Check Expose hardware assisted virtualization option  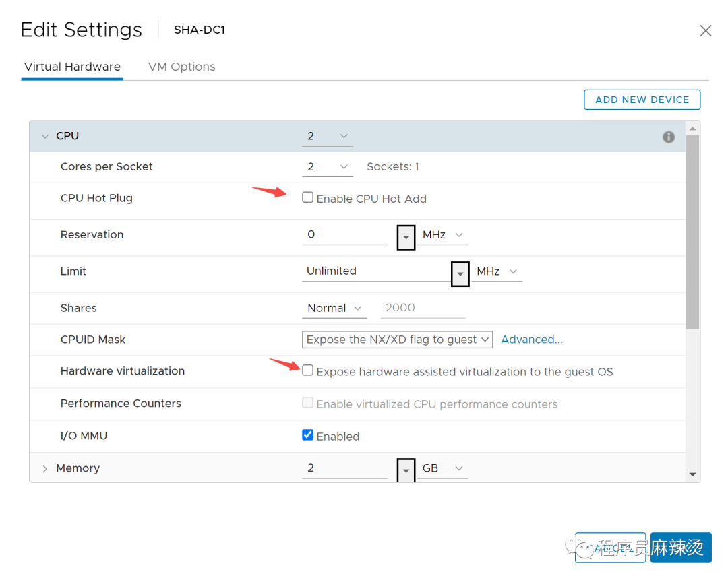(308, 370)
